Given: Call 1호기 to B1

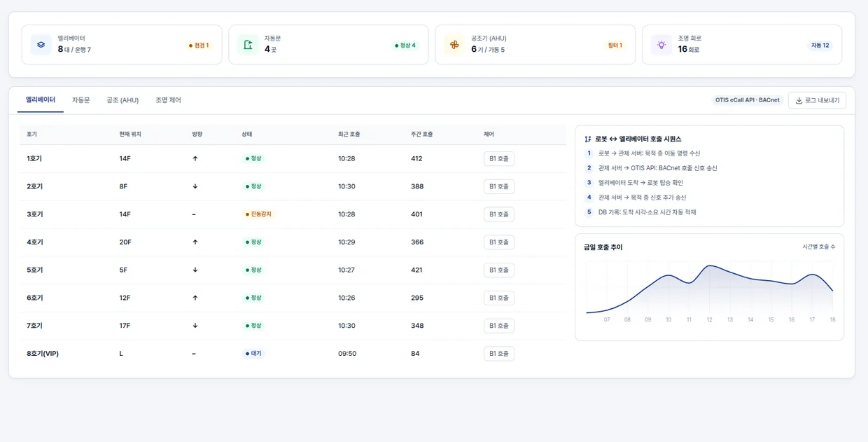Looking at the screenshot, I should pos(499,158).
